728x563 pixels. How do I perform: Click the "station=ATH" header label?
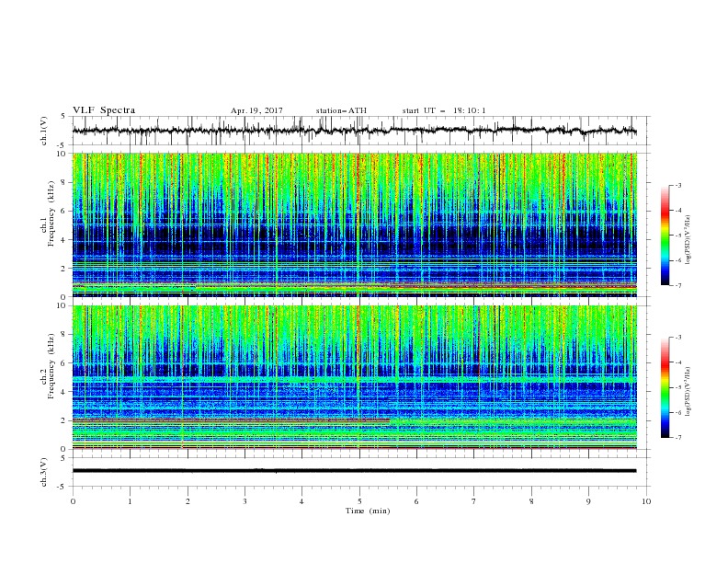coord(341,110)
